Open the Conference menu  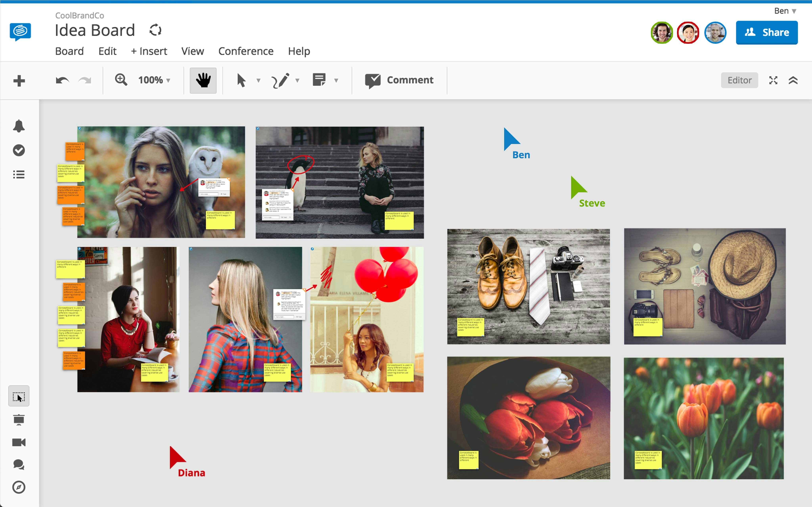tap(246, 51)
